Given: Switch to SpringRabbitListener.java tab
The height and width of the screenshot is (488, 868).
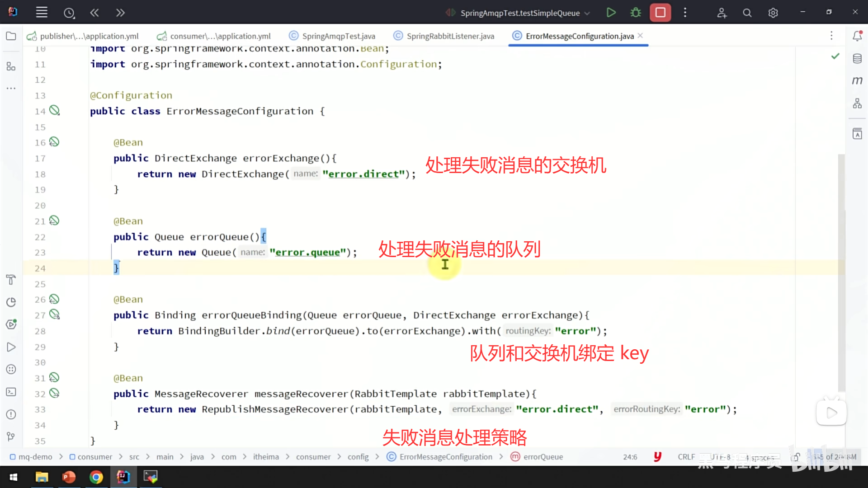Looking at the screenshot, I should pyautogui.click(x=450, y=36).
